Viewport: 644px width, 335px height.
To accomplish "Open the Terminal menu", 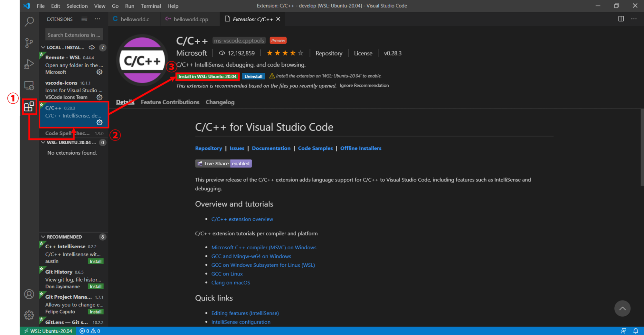I will pos(151,6).
